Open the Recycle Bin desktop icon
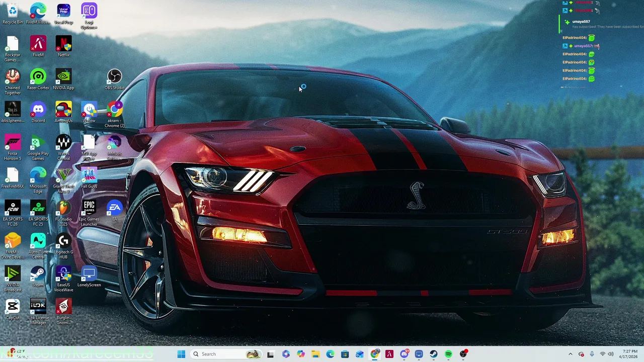644x362 pixels. point(13,14)
